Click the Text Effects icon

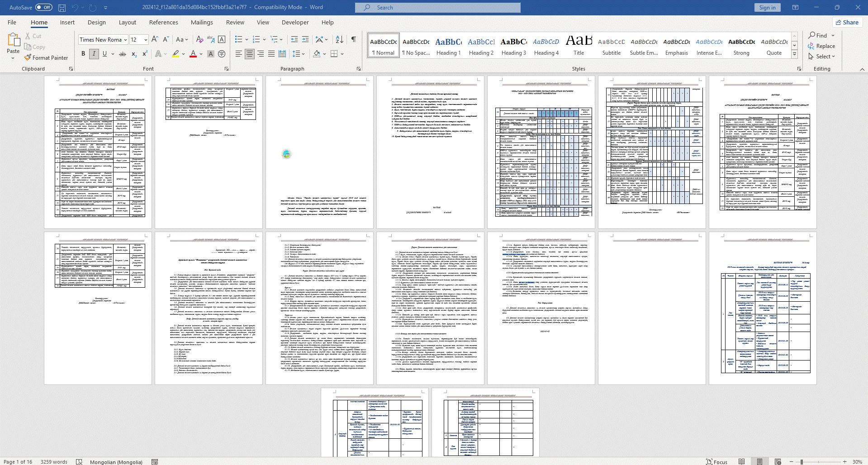[x=158, y=54]
